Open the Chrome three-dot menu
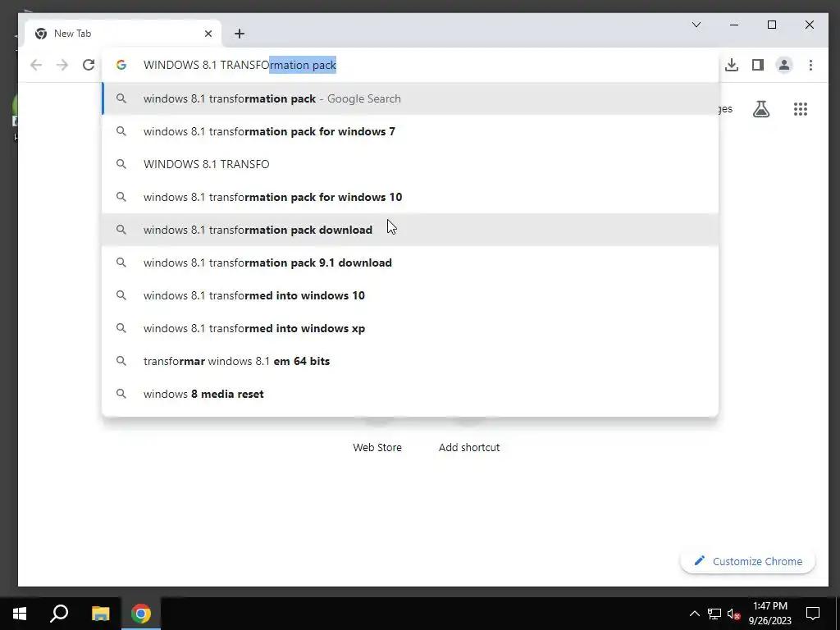This screenshot has width=840, height=630. [x=810, y=65]
